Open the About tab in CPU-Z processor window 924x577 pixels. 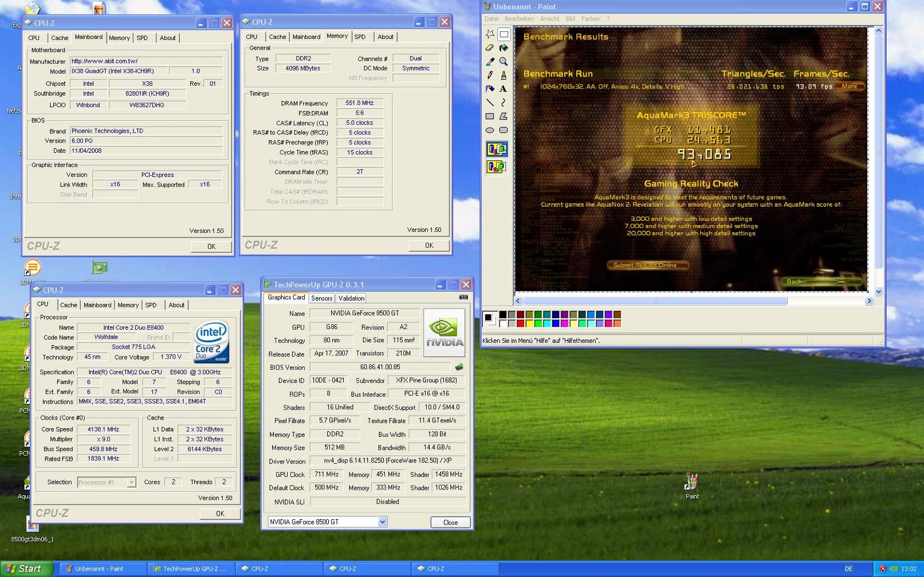coord(176,305)
